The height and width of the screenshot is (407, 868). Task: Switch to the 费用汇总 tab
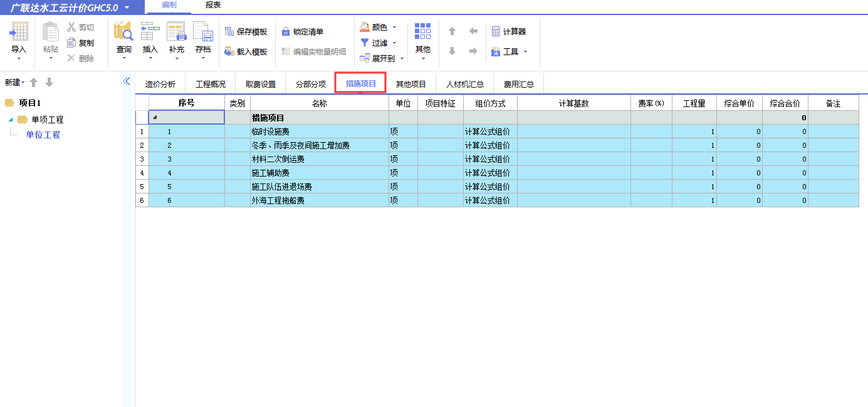click(x=518, y=83)
